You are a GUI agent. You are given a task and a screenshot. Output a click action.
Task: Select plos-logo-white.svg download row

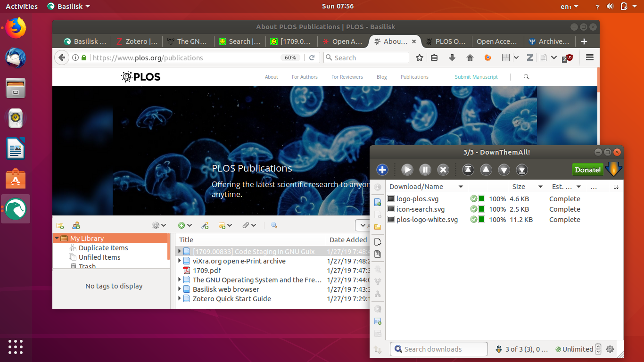[x=504, y=220]
